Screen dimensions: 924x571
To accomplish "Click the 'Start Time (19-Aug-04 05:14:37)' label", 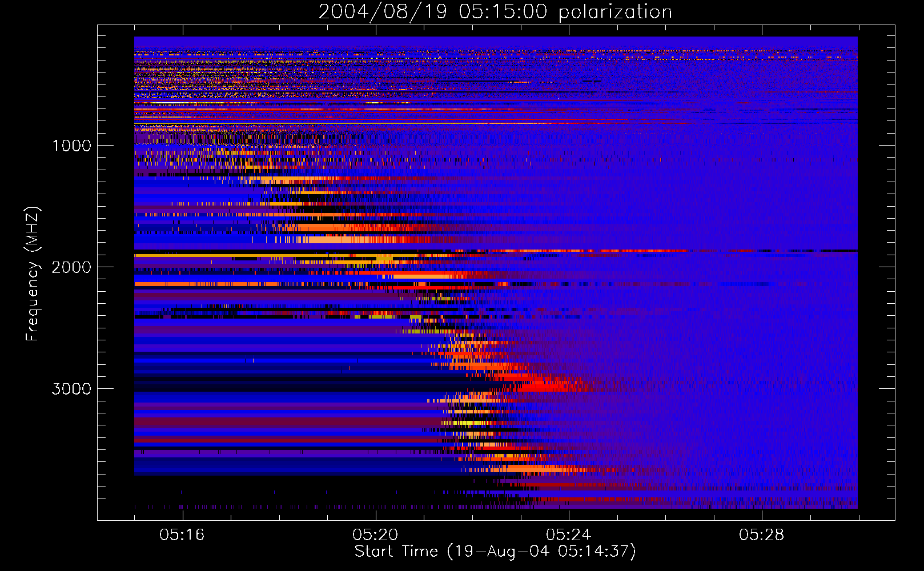I will (495, 552).
